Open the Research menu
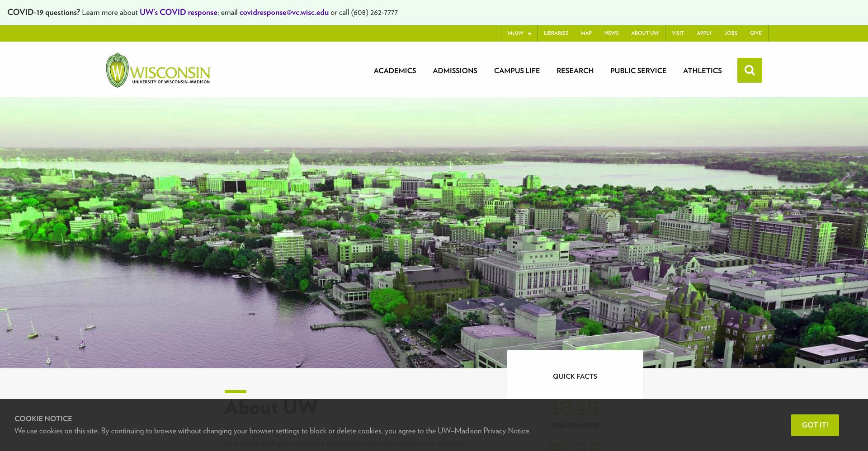 click(x=575, y=70)
